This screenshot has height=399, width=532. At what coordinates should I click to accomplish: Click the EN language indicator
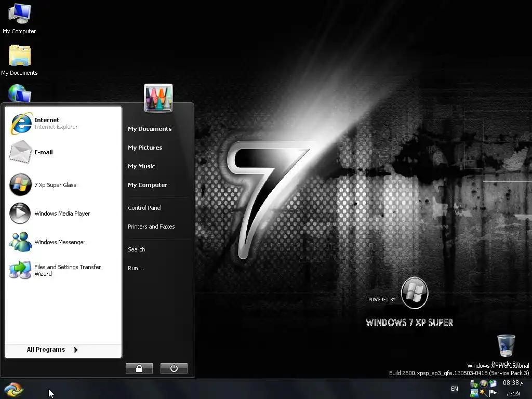[x=455, y=389]
